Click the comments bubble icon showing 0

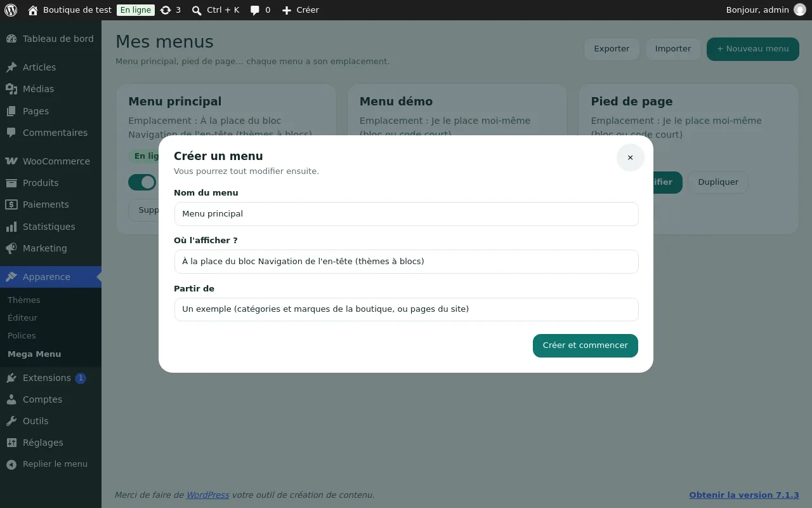pos(255,10)
